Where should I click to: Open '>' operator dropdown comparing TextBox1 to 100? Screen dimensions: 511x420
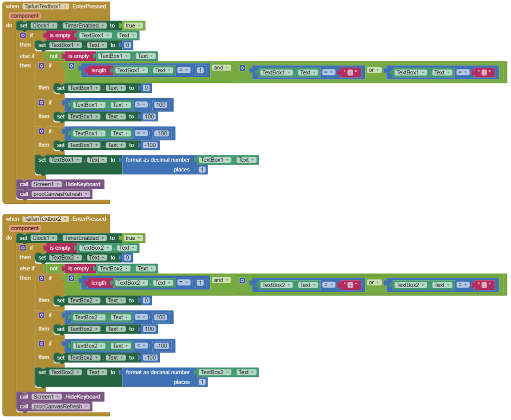tap(145, 105)
